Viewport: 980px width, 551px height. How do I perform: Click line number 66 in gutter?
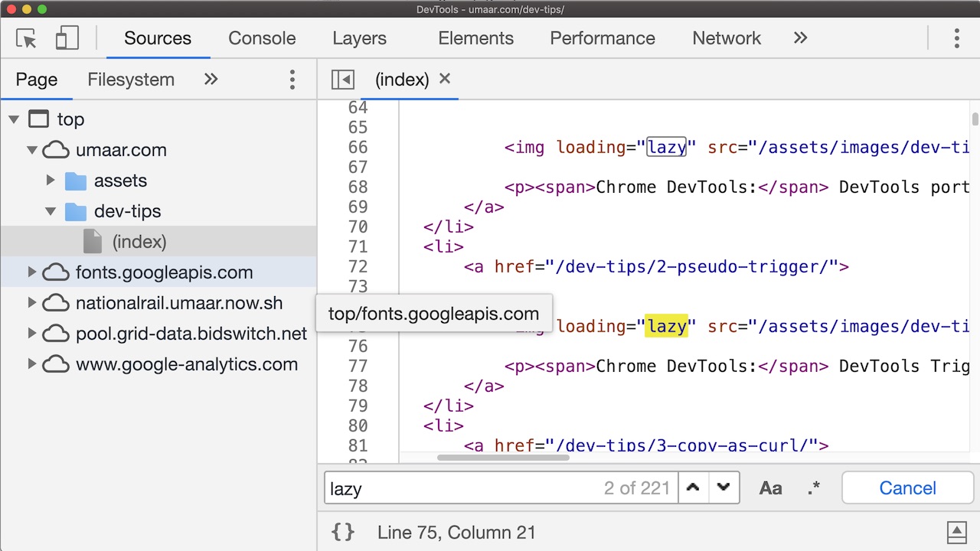coord(358,147)
